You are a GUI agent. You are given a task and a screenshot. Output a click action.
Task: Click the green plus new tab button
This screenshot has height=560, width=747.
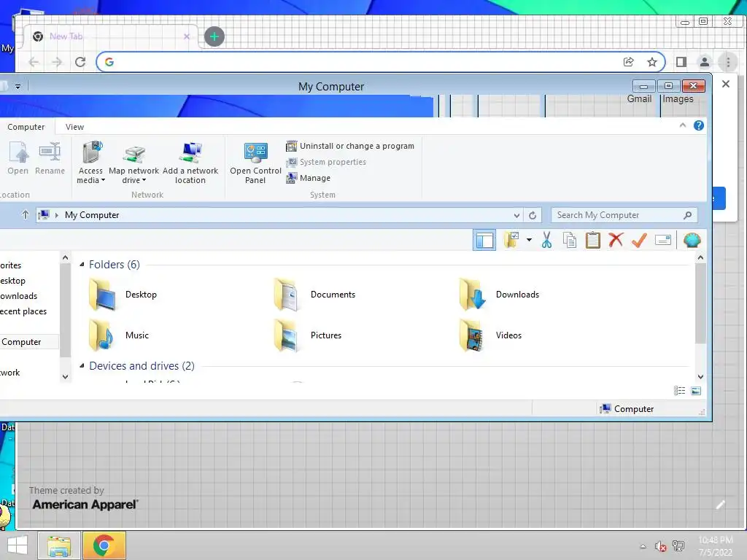pyautogui.click(x=214, y=36)
